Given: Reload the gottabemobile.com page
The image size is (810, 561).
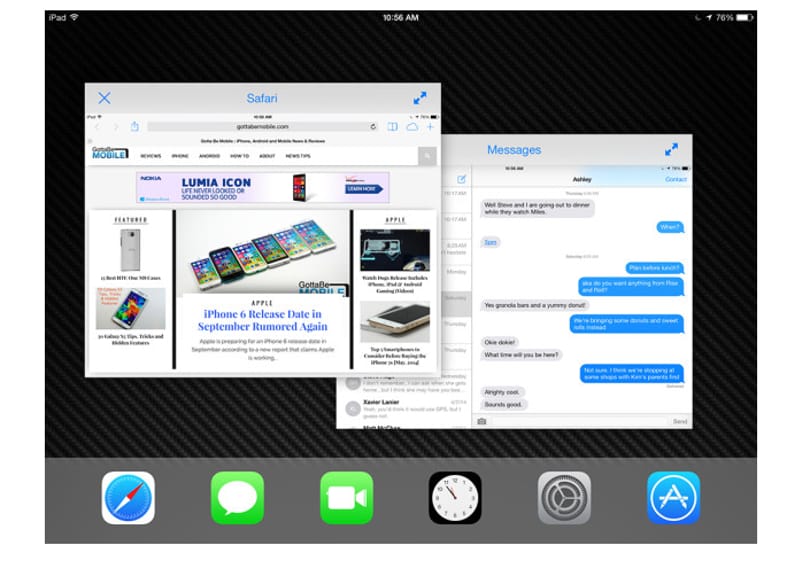Looking at the screenshot, I should 373,127.
